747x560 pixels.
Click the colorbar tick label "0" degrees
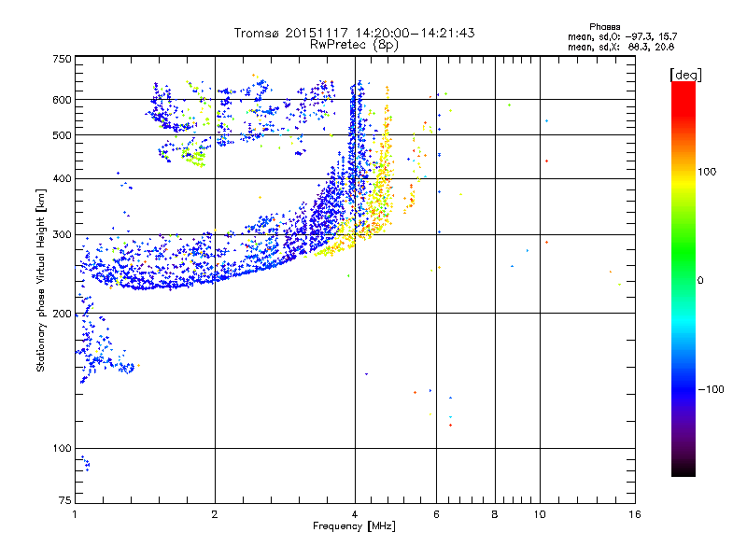pos(700,281)
